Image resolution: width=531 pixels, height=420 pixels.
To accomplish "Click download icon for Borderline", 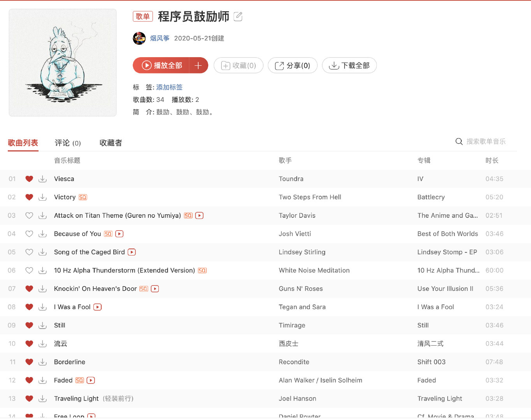I will (43, 362).
